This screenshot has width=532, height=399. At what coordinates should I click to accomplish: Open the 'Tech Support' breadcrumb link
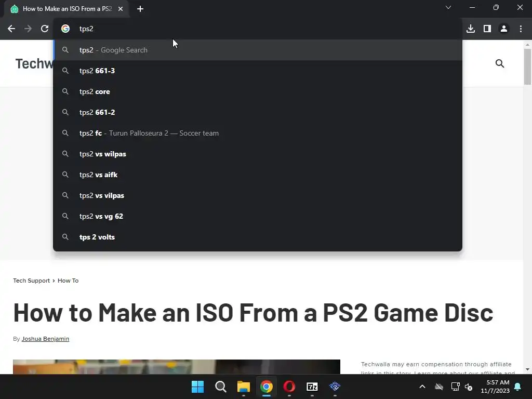[x=31, y=281]
